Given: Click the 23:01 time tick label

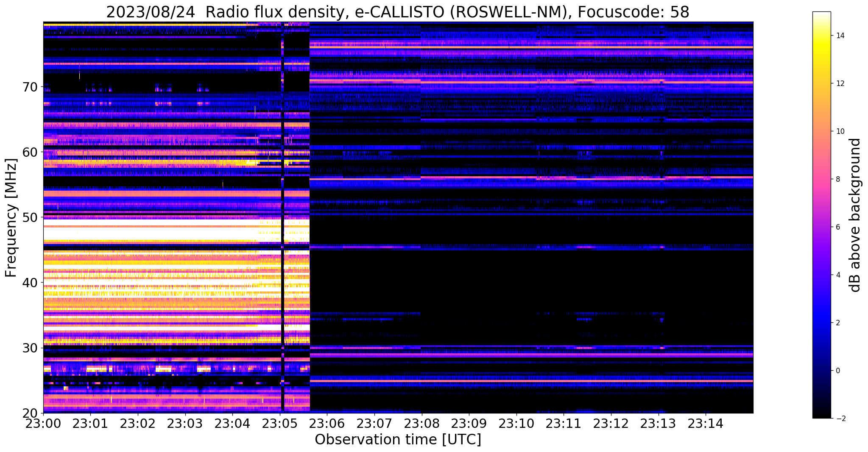Looking at the screenshot, I should click(90, 424).
